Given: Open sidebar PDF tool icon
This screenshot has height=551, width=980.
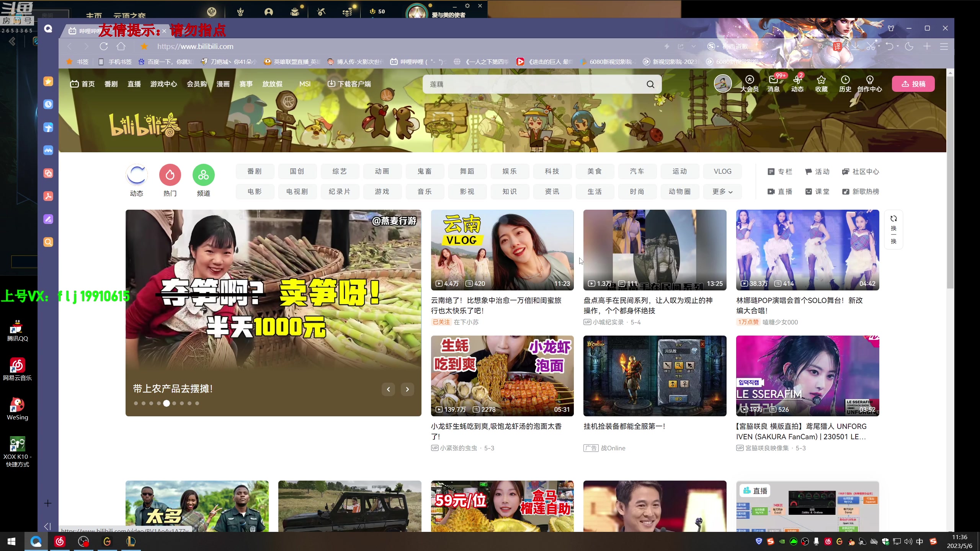Looking at the screenshot, I should 48,196.
